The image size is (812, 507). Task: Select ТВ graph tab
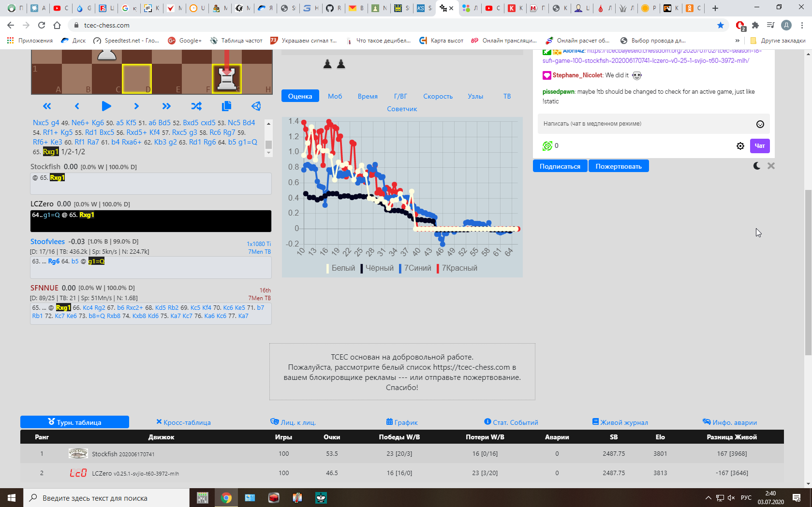(x=507, y=96)
